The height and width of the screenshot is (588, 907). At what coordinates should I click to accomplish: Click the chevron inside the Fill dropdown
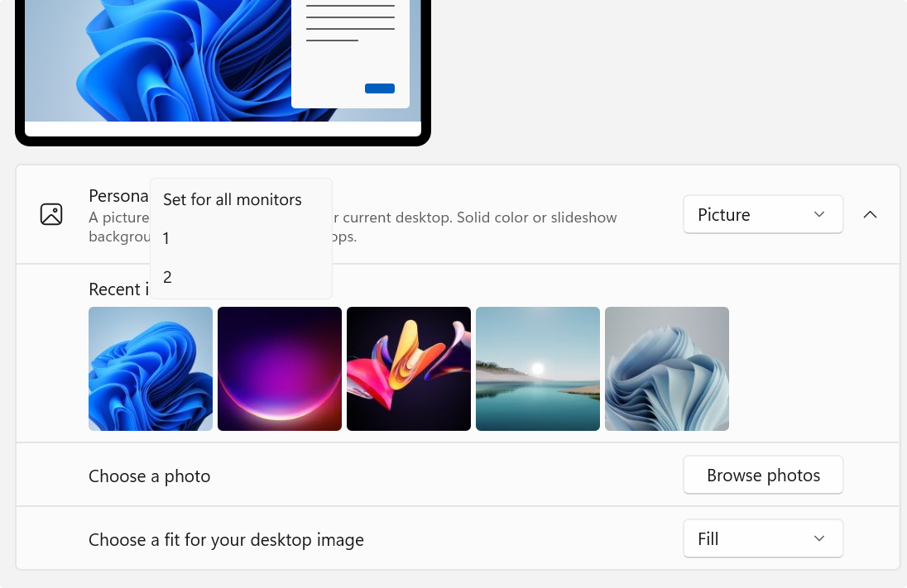click(819, 538)
